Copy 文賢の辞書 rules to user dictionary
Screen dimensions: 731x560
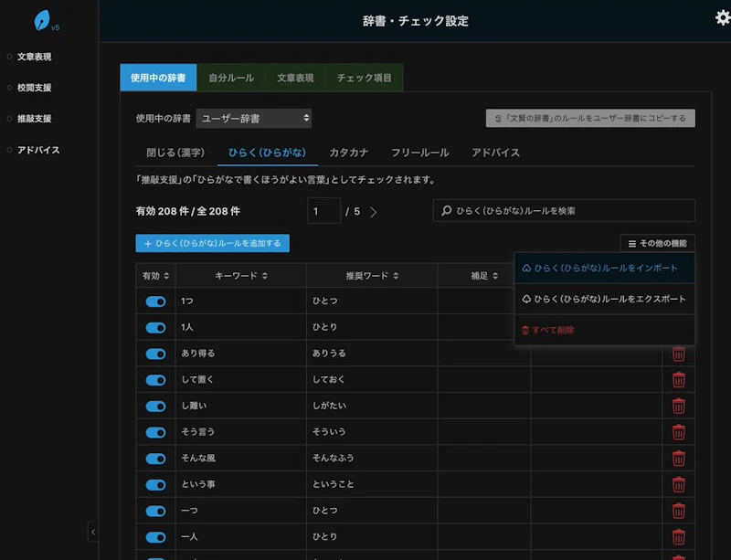[x=591, y=118]
